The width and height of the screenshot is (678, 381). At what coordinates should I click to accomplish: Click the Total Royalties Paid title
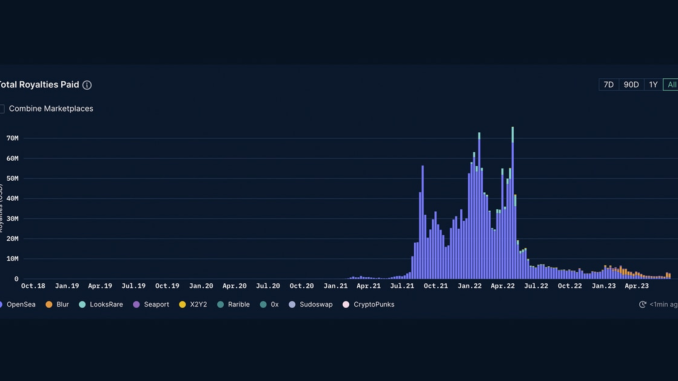click(x=39, y=85)
